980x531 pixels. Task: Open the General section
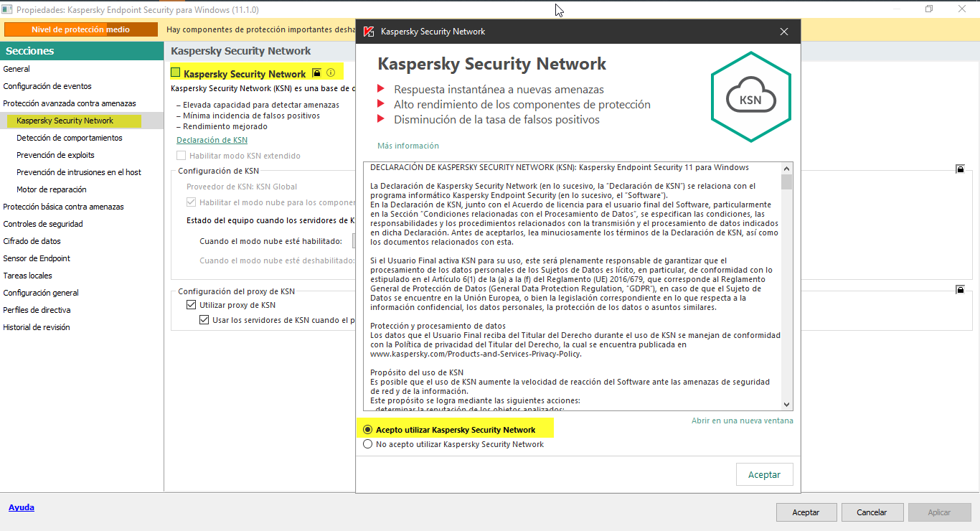point(17,69)
